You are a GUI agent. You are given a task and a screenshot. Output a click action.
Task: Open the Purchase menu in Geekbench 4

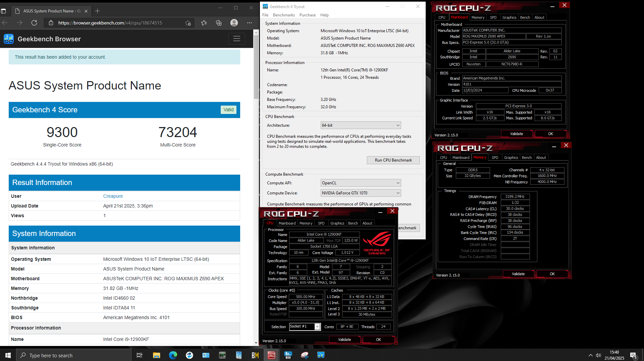click(308, 15)
